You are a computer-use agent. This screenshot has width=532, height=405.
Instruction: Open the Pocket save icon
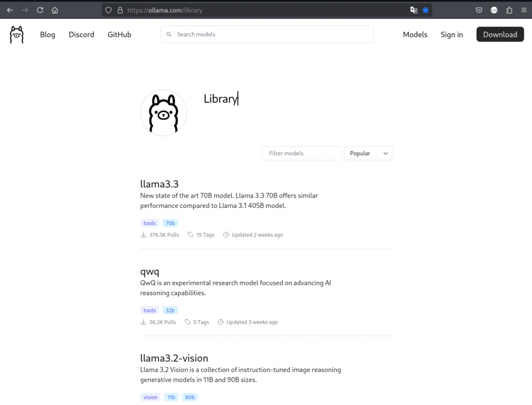coord(478,10)
